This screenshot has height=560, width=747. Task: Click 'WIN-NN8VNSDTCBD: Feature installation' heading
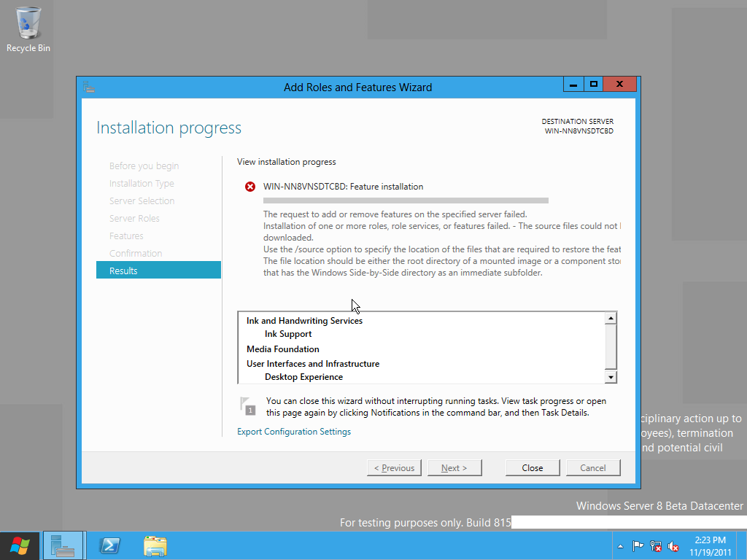343,187
